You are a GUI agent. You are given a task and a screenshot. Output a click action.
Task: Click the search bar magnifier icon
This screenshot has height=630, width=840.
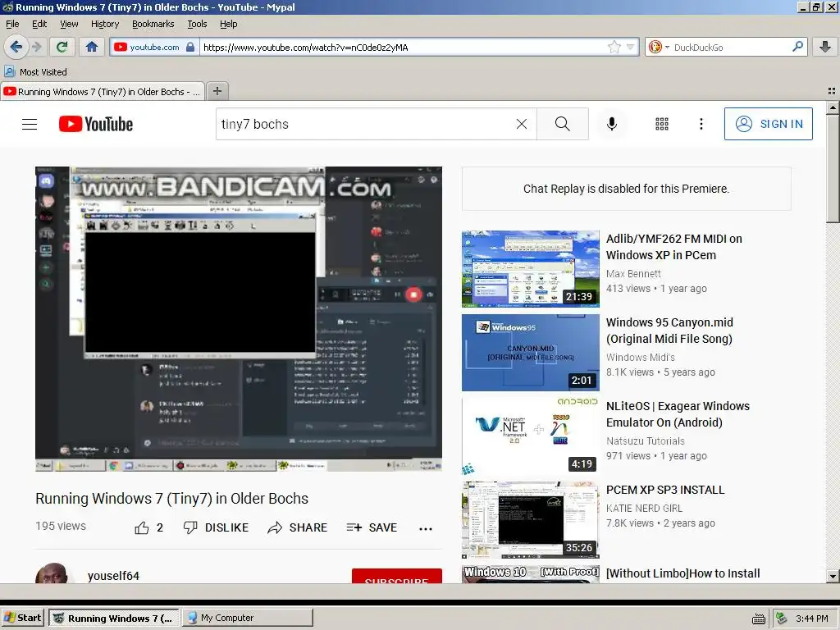[797, 47]
